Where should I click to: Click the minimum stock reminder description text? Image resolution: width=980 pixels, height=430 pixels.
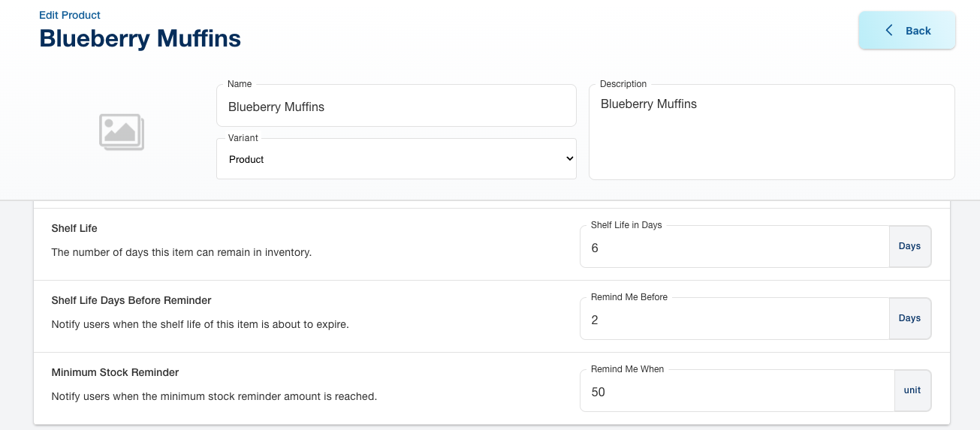(214, 396)
